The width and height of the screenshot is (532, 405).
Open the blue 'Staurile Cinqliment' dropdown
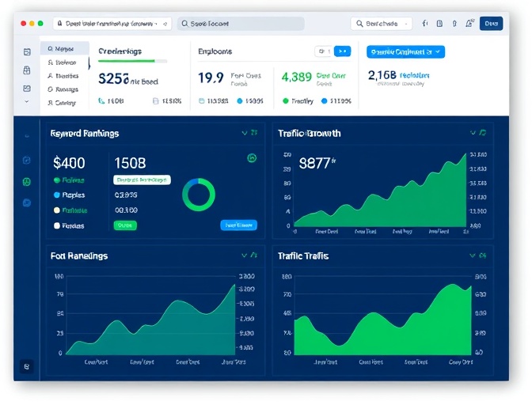(405, 52)
